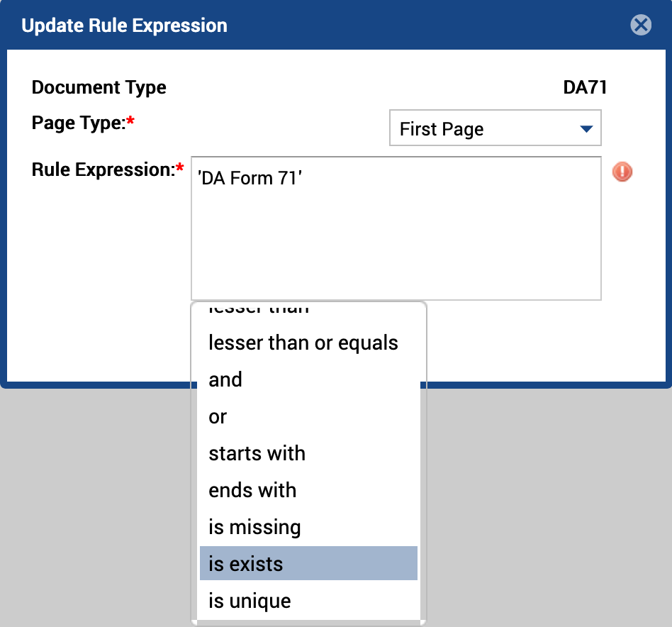The width and height of the screenshot is (672, 627).
Task: Open the Page Type combo box
Action: point(495,128)
